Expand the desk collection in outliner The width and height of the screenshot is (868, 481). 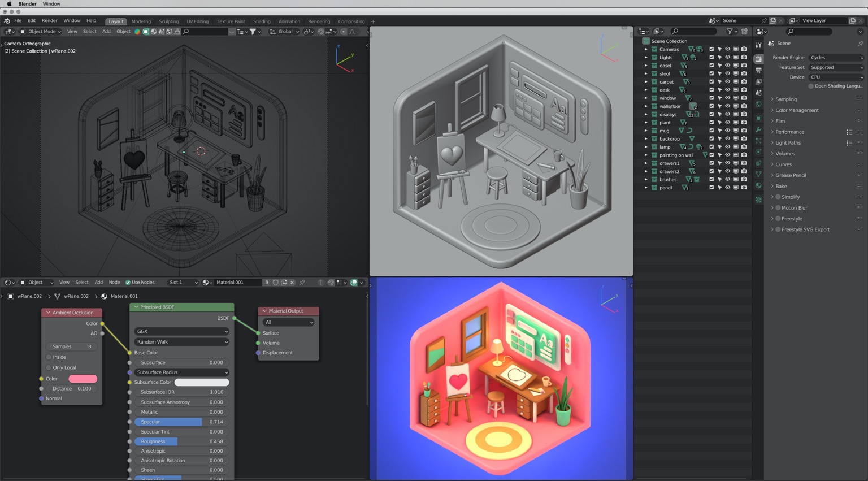coord(646,90)
